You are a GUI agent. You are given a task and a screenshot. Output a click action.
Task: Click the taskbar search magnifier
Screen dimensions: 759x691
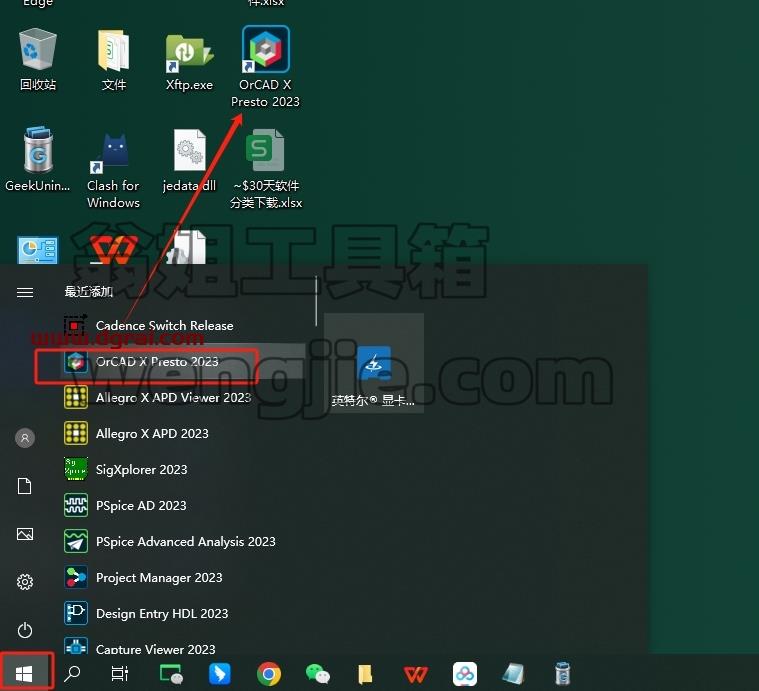(x=73, y=673)
